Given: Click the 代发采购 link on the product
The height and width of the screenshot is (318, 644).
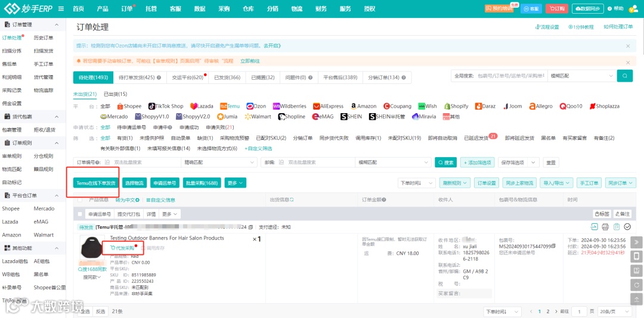Looking at the screenshot, I should [122, 248].
